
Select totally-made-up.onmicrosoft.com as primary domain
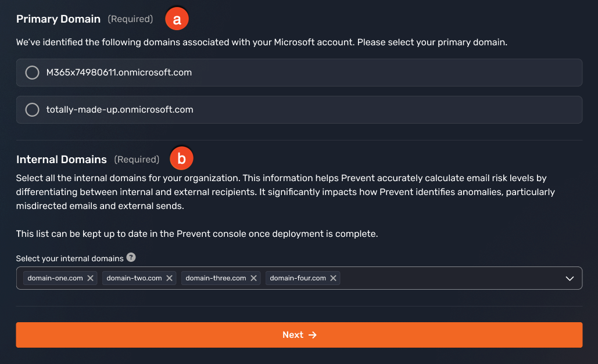(32, 109)
